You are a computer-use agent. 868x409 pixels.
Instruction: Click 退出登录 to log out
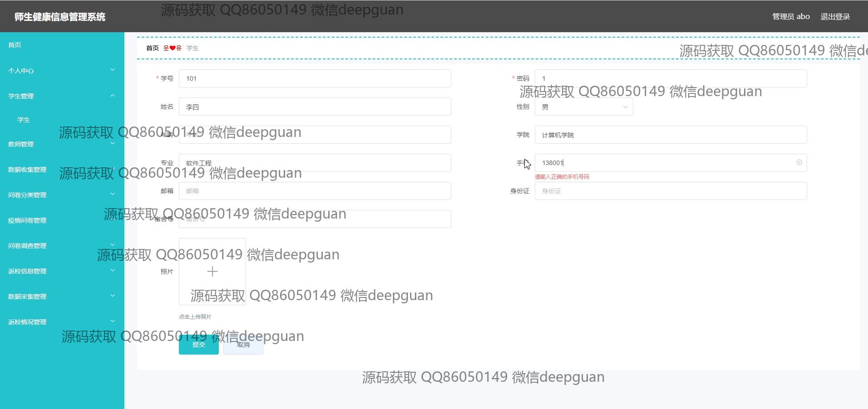point(835,17)
